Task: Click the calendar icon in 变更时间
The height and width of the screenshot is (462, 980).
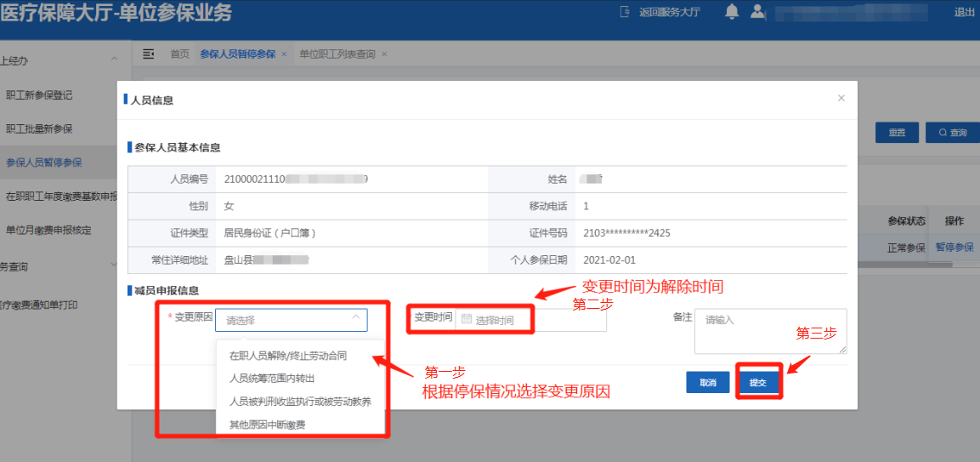Action: pos(467,319)
